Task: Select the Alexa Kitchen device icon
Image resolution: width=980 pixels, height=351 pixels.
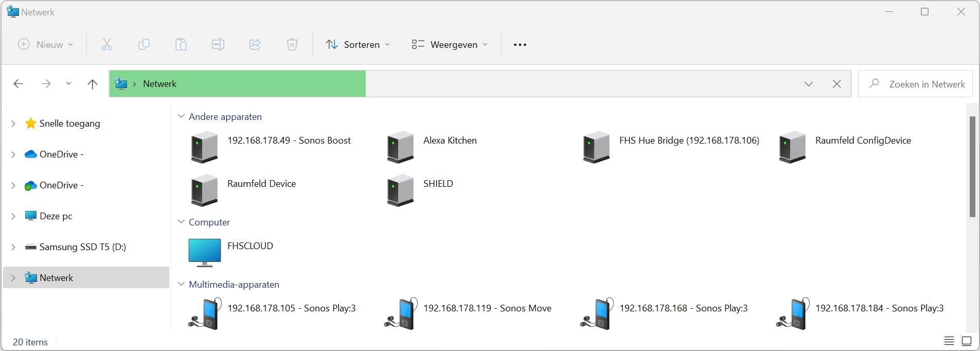Action: pyautogui.click(x=400, y=147)
